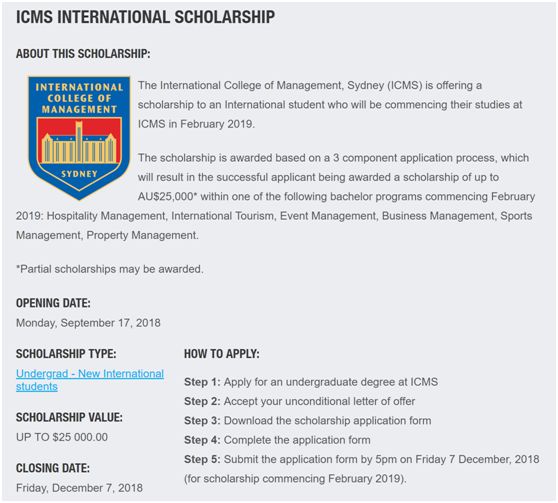The image size is (558, 503).
Task: Click Step 2 accept unconditional letter of offer
Action: point(300,401)
